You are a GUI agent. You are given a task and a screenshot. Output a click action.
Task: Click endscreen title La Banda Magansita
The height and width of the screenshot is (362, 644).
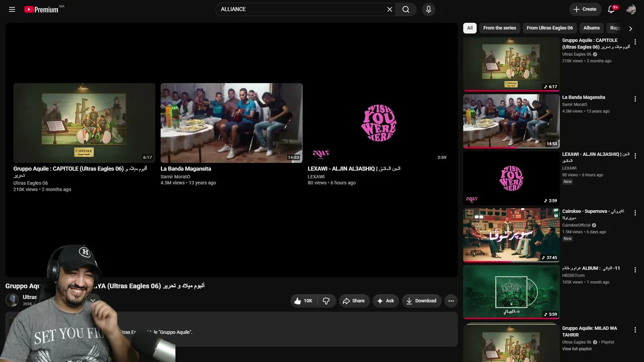(x=186, y=169)
